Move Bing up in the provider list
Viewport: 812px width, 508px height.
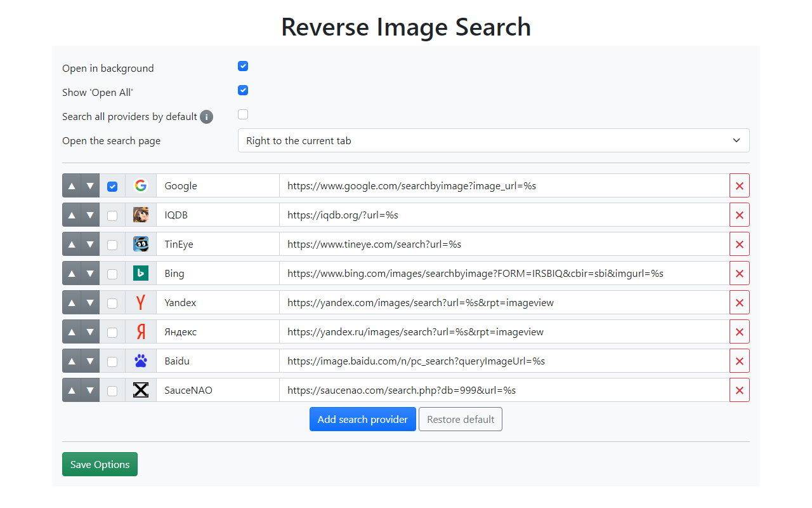72,273
